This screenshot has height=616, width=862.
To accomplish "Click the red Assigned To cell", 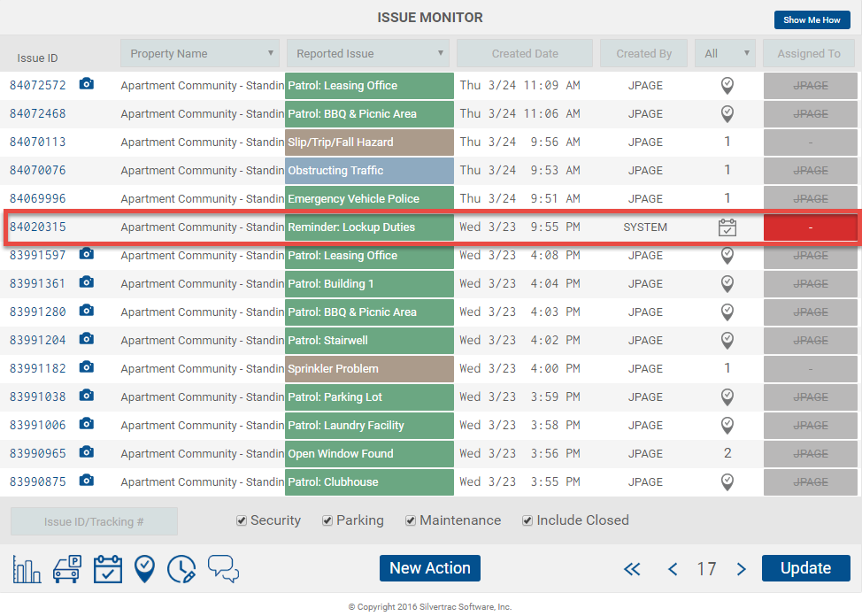I will 810,227.
